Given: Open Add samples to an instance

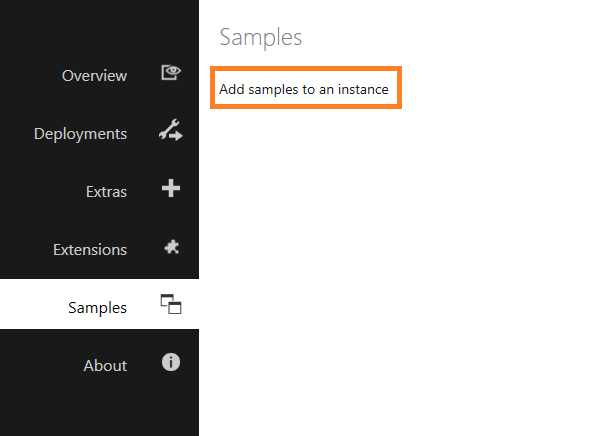Looking at the screenshot, I should (x=304, y=89).
